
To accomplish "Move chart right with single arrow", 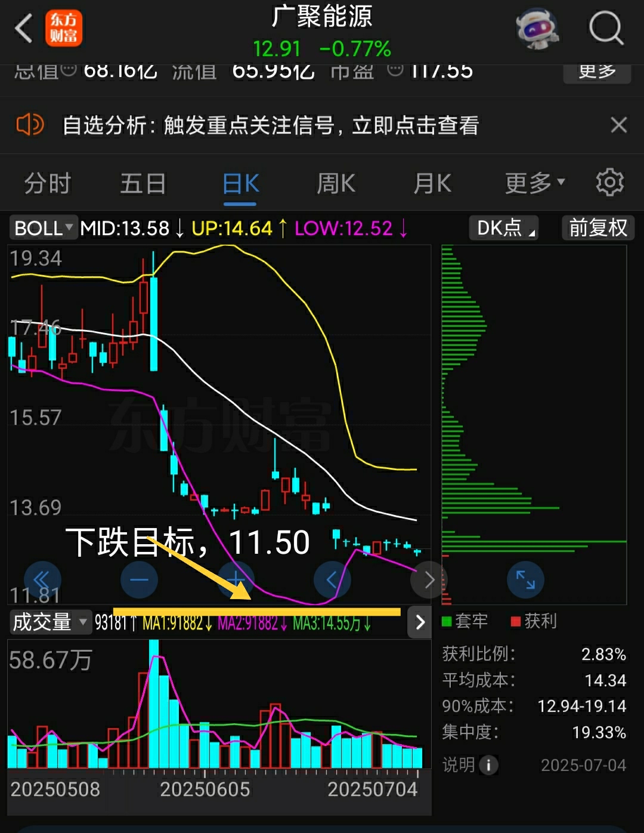I will (x=429, y=579).
